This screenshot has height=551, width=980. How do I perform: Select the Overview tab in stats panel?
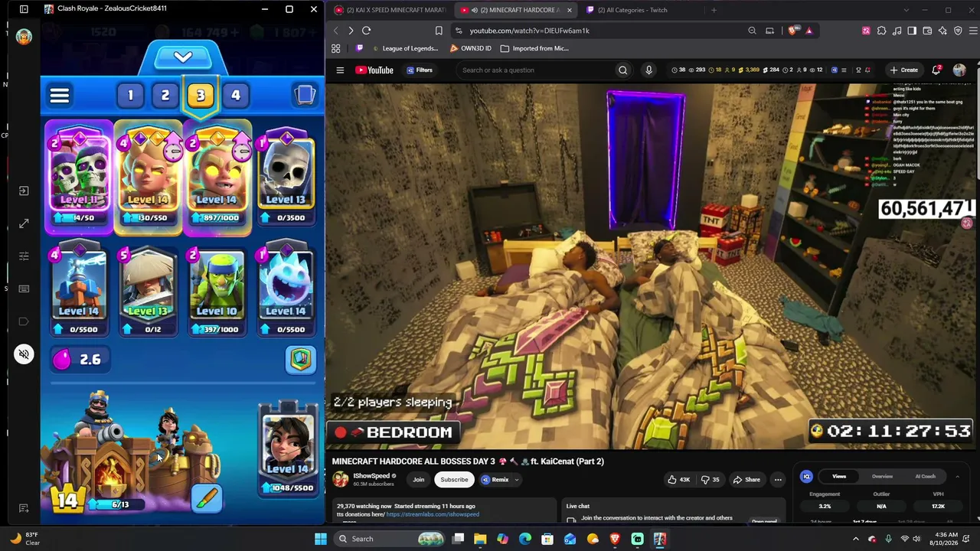tap(882, 476)
